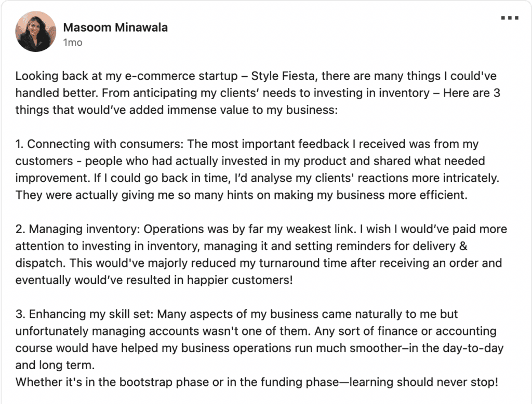Screen dimensions: 532x404
Task: Click line starting "They were actually giving"
Action: pyautogui.click(x=241, y=195)
